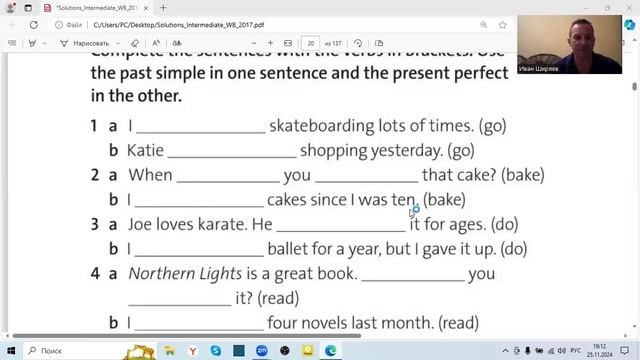Click the file info icon in address bar
This screenshot has height=360, width=640.
click(x=59, y=25)
